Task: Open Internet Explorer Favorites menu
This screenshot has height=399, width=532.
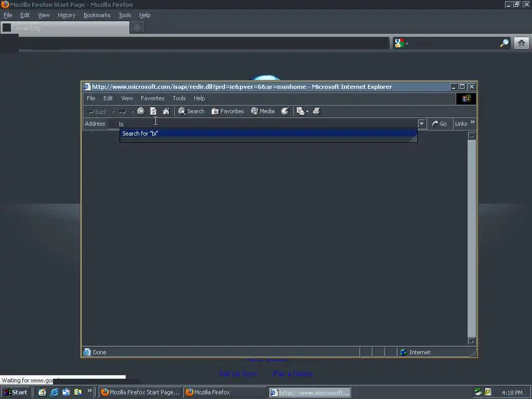Action: 152,98
